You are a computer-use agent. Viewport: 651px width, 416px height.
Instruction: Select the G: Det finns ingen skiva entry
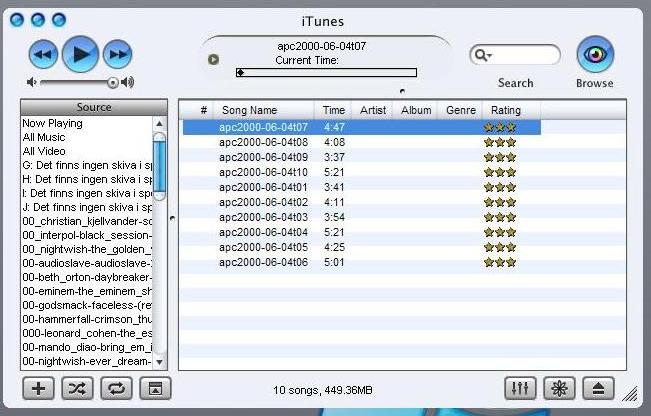(x=87, y=165)
